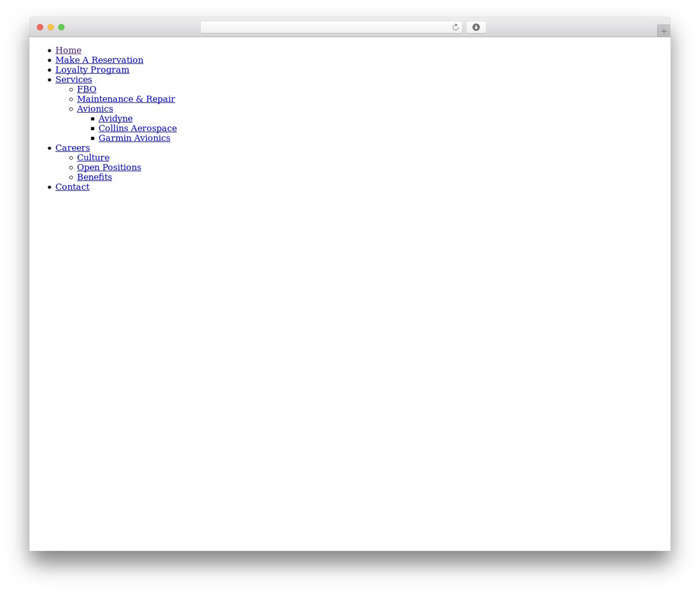Open the Home link
700x593 pixels.
click(x=68, y=50)
